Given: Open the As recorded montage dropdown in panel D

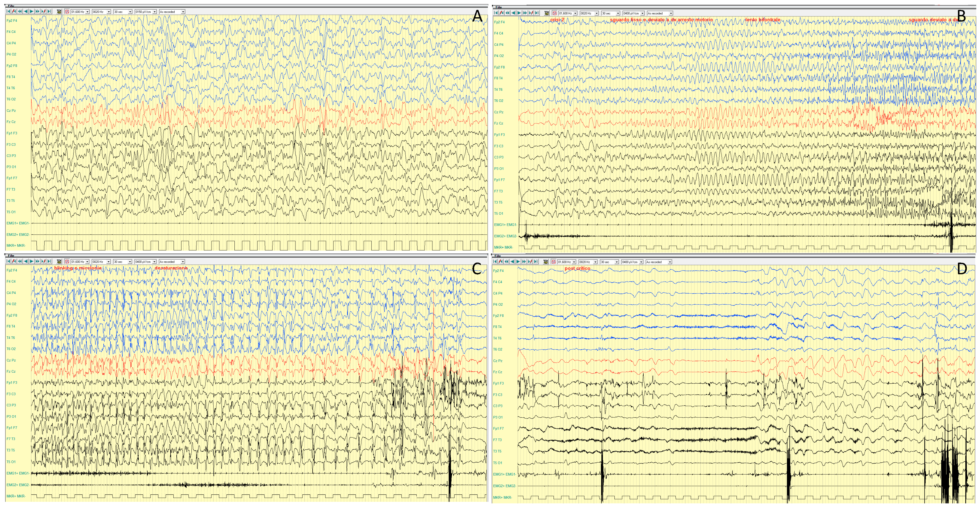Looking at the screenshot, I should coord(670,262).
